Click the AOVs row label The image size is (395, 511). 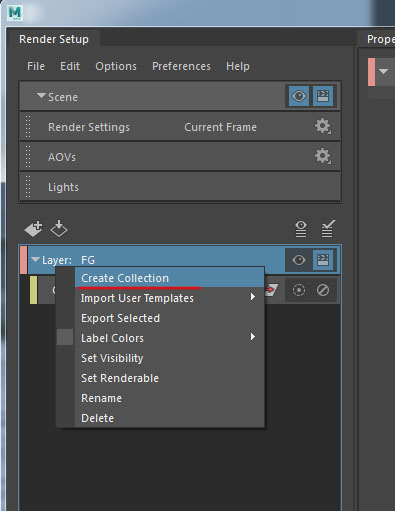click(x=62, y=157)
